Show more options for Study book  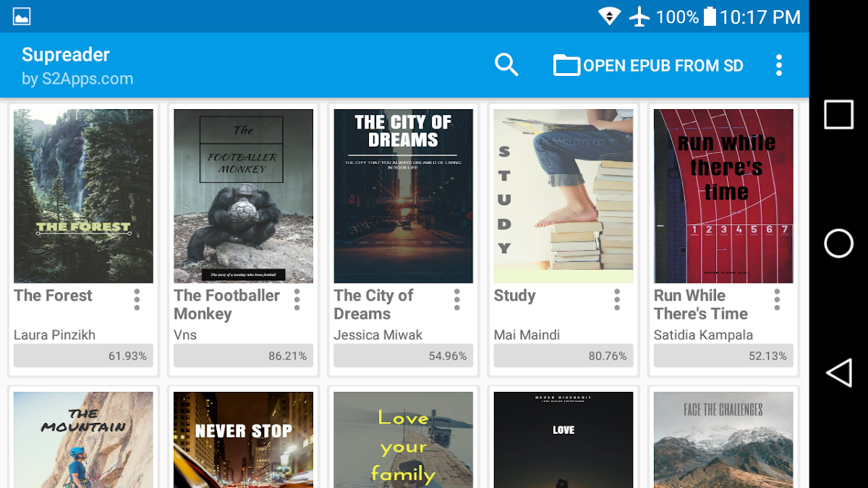click(x=617, y=299)
